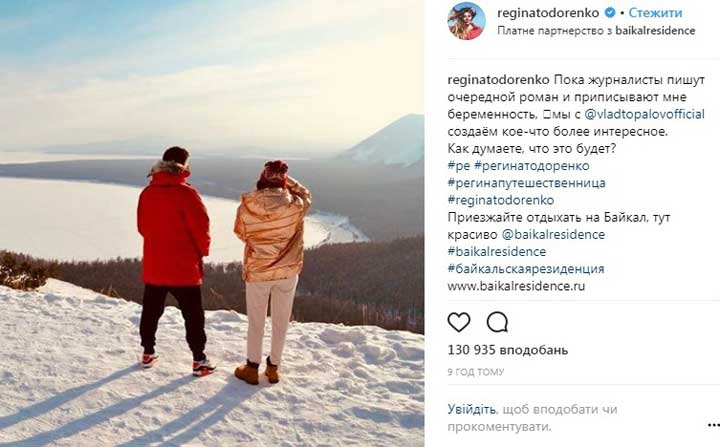
Task: Open reginatodorenko profile avatar picture
Action: pos(467,21)
